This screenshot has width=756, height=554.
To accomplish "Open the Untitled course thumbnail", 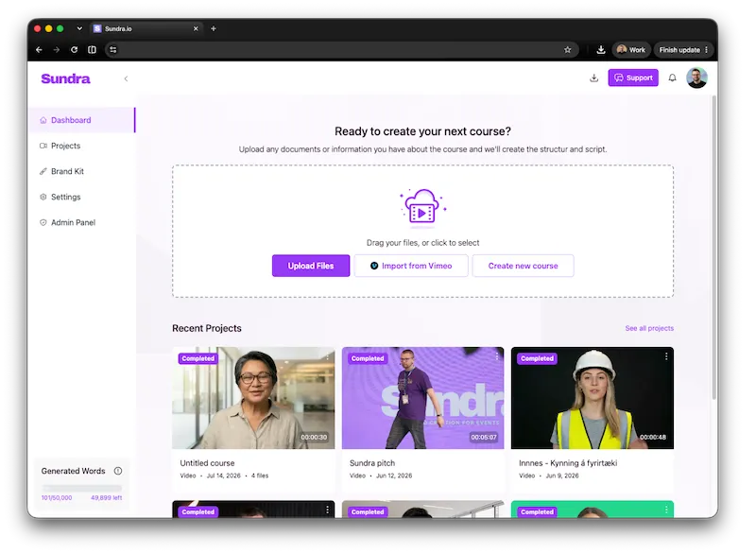I will click(253, 398).
